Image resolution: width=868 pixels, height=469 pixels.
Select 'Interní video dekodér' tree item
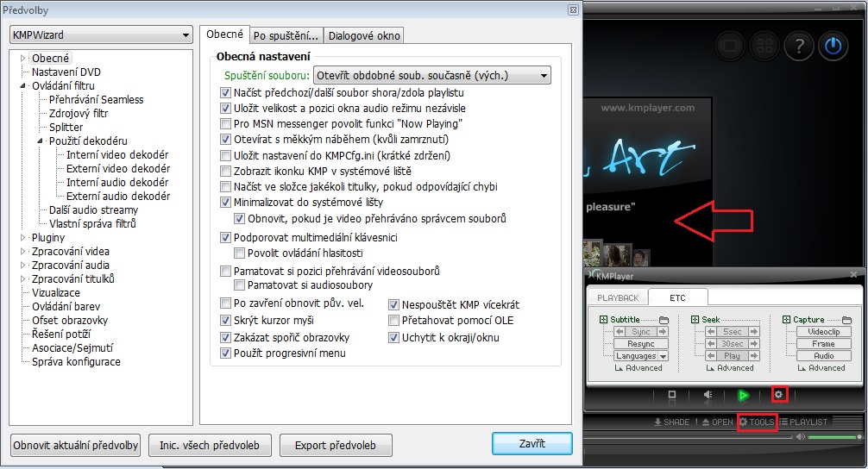pyautogui.click(x=116, y=155)
